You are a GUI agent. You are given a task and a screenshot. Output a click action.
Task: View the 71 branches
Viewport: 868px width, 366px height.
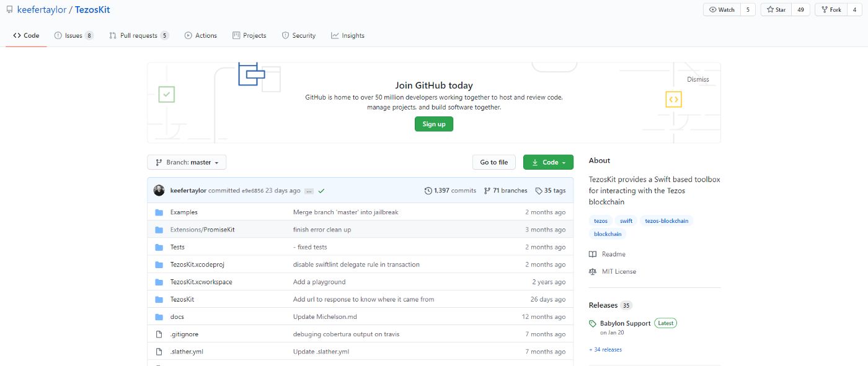coord(505,191)
